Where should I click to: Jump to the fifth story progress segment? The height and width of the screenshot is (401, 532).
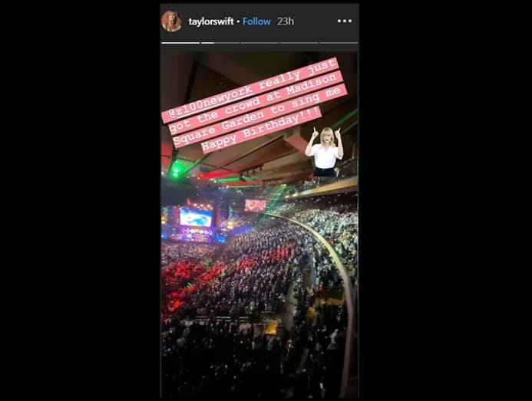coord(339,43)
